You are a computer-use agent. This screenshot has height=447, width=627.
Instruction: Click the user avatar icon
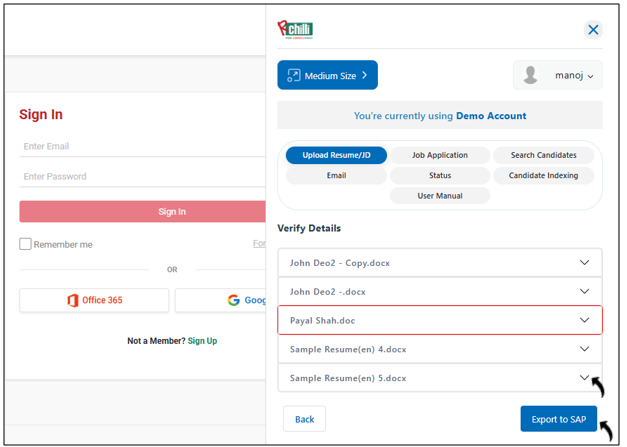[531, 75]
